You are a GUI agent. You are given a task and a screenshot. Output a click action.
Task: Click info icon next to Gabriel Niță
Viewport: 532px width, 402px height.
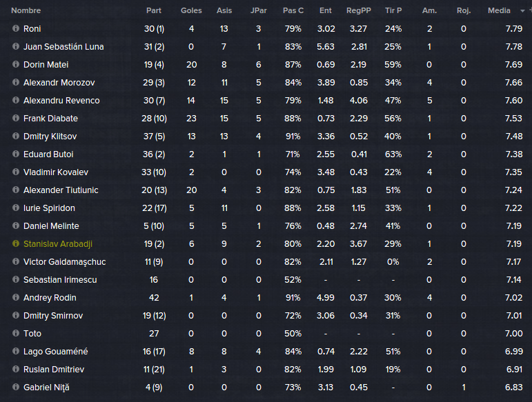16,387
